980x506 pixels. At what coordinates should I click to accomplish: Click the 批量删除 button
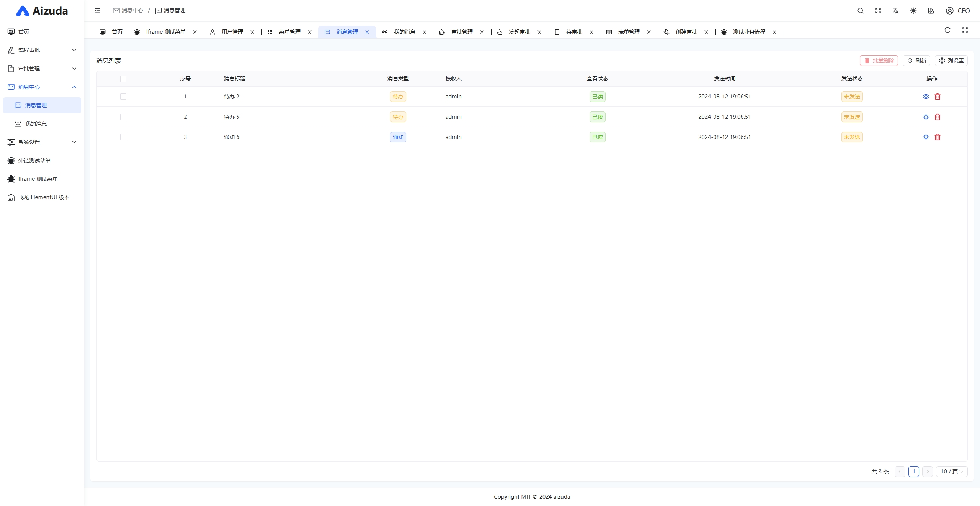(x=879, y=61)
